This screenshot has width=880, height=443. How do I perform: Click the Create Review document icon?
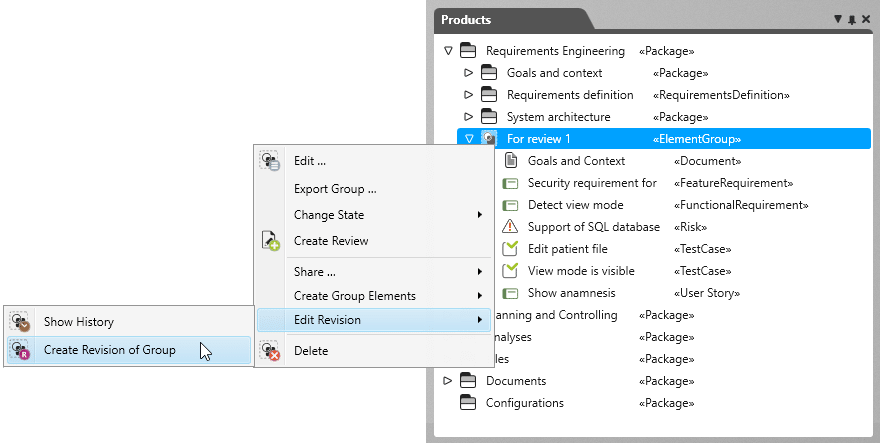[x=271, y=241]
